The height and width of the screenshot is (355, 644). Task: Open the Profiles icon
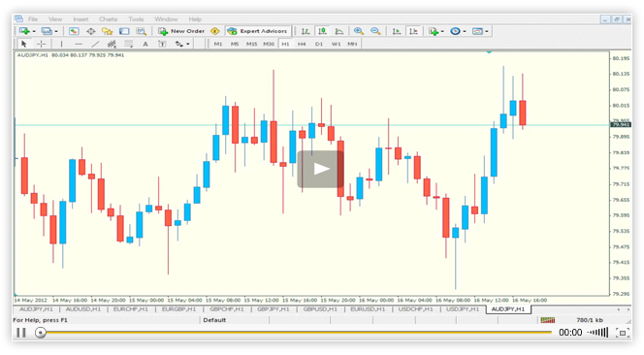coord(47,31)
